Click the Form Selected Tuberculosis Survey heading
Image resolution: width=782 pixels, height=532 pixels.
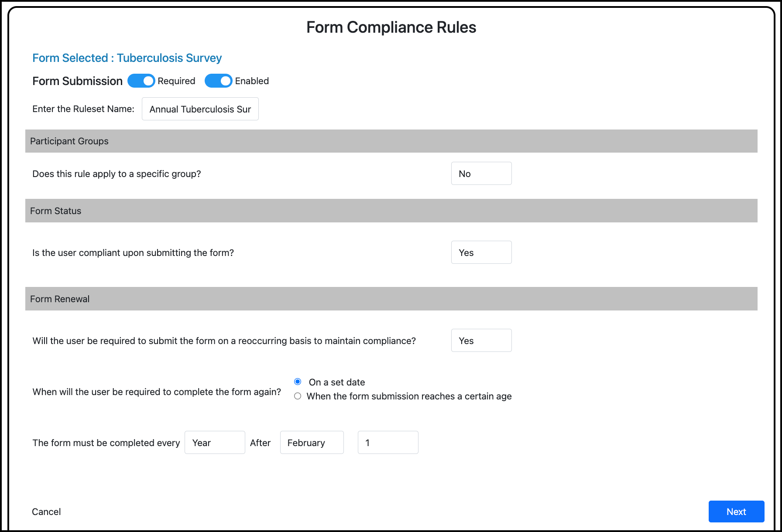127,58
